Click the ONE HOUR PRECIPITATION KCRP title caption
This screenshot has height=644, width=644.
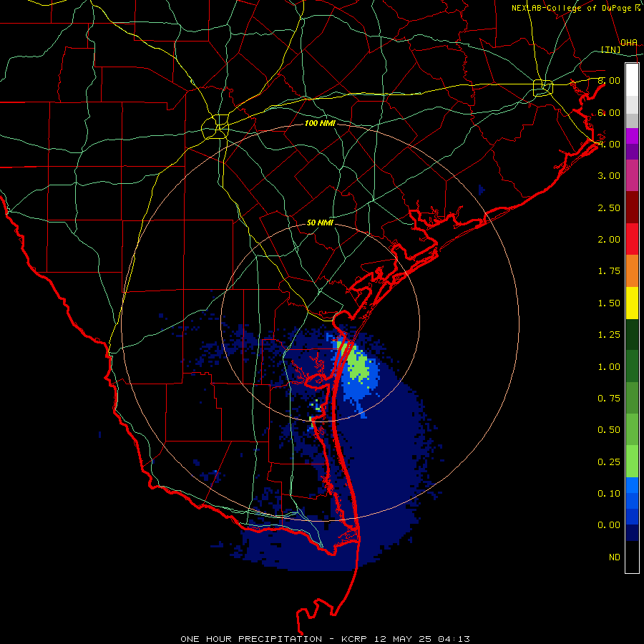tap(325, 639)
